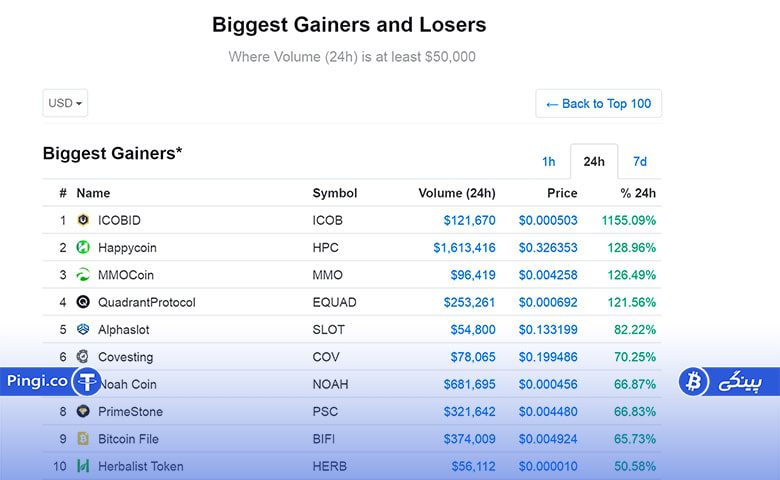Click the PrimeStone diamond icon

click(x=83, y=411)
